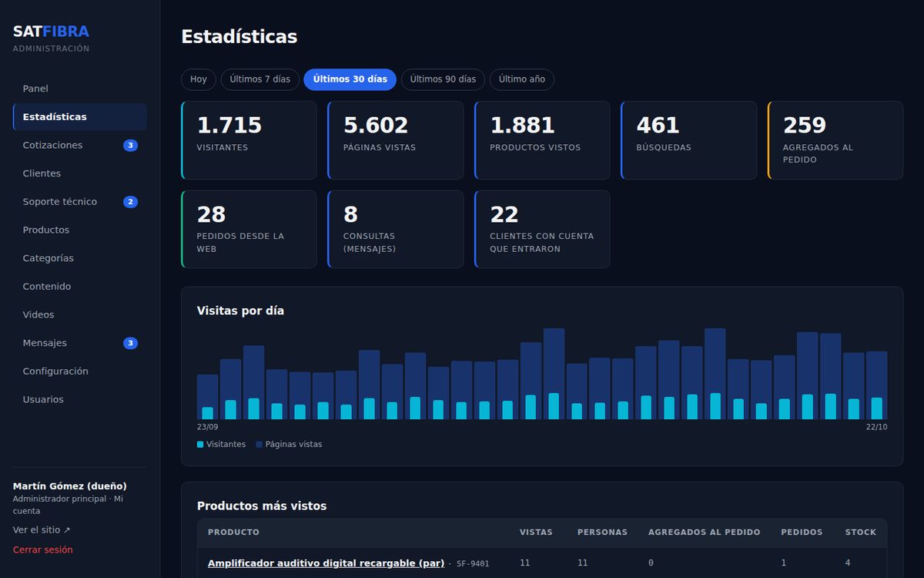Go to Cotizaciones in sidebar
Screen dimensions: 924x578
click(80, 145)
